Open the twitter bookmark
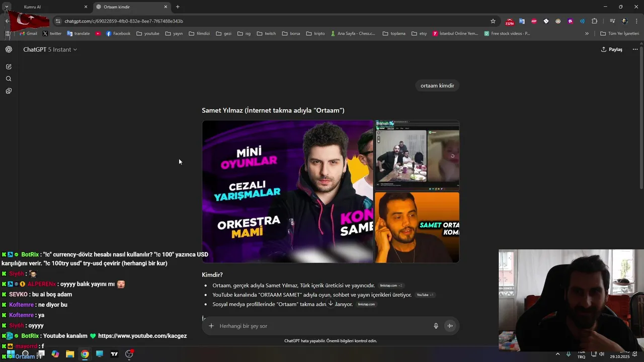This screenshot has width=644, height=362. [x=52, y=34]
